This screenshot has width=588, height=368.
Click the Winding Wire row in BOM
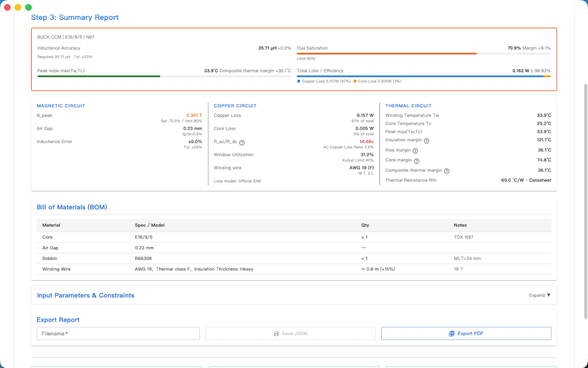pos(294,269)
